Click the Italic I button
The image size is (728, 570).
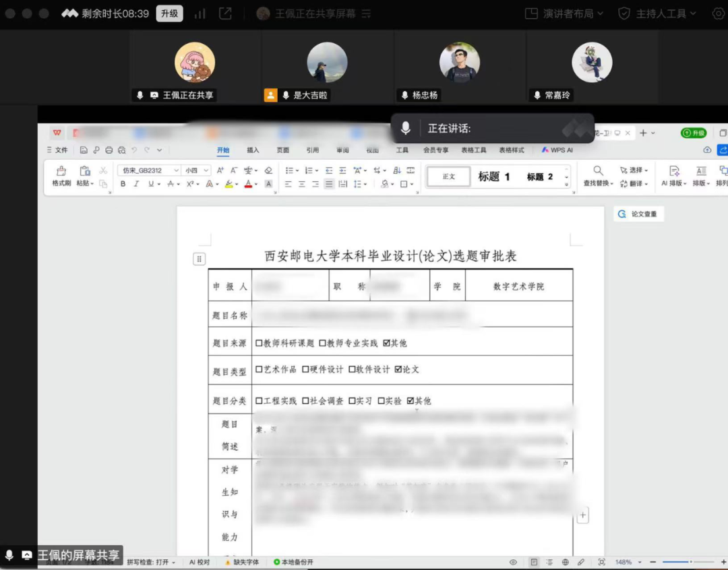pos(136,184)
